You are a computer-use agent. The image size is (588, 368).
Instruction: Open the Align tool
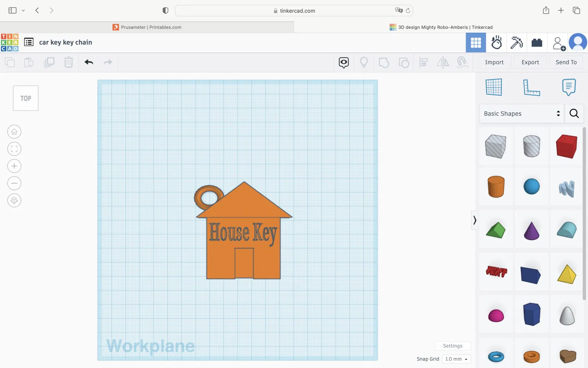423,62
